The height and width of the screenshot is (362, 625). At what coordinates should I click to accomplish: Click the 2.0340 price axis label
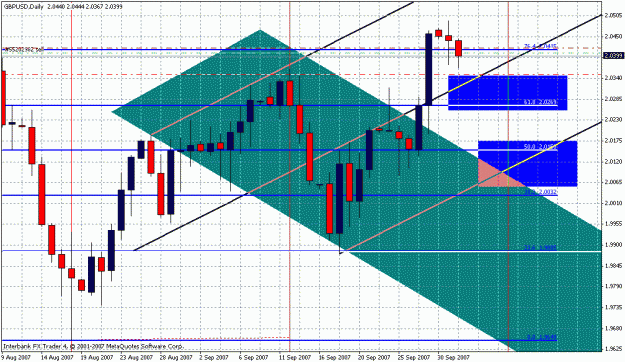(x=613, y=78)
